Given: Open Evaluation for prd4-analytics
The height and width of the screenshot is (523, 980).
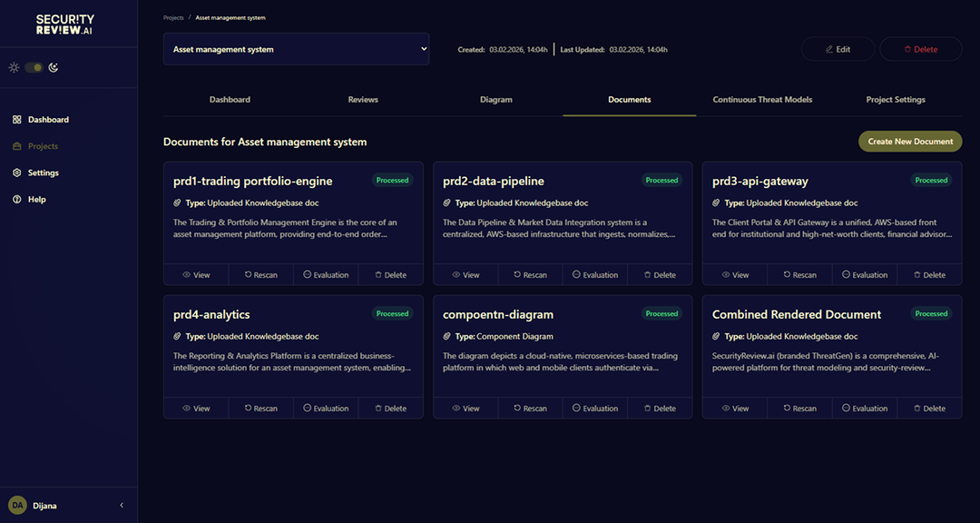Looking at the screenshot, I should click(327, 408).
